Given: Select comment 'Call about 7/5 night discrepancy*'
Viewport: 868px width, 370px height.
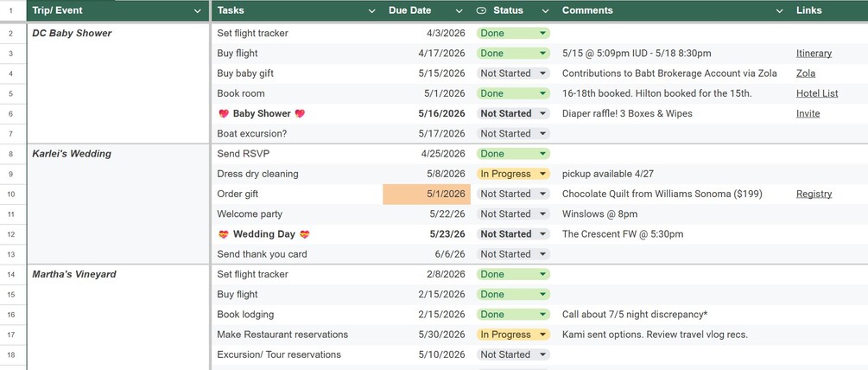Looking at the screenshot, I should 635,314.
